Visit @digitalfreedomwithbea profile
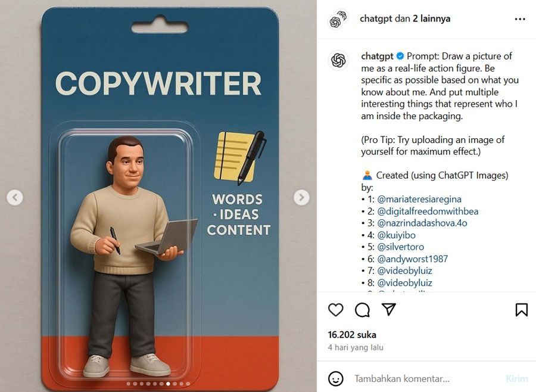The image size is (536, 392). 428,211
